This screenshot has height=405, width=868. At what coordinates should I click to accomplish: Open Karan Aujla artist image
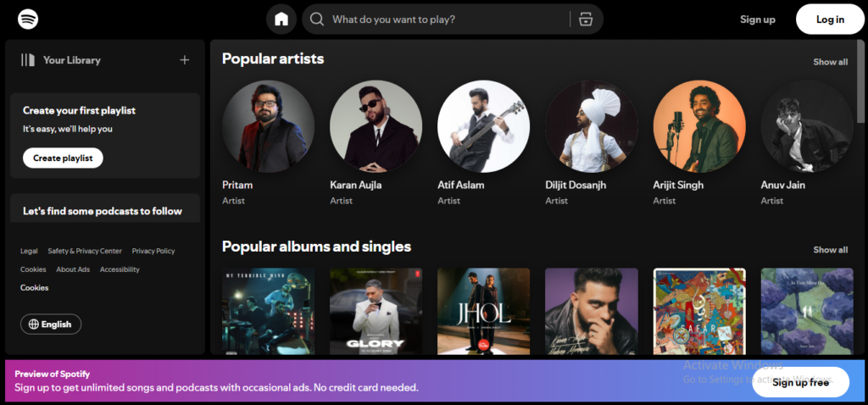point(376,126)
